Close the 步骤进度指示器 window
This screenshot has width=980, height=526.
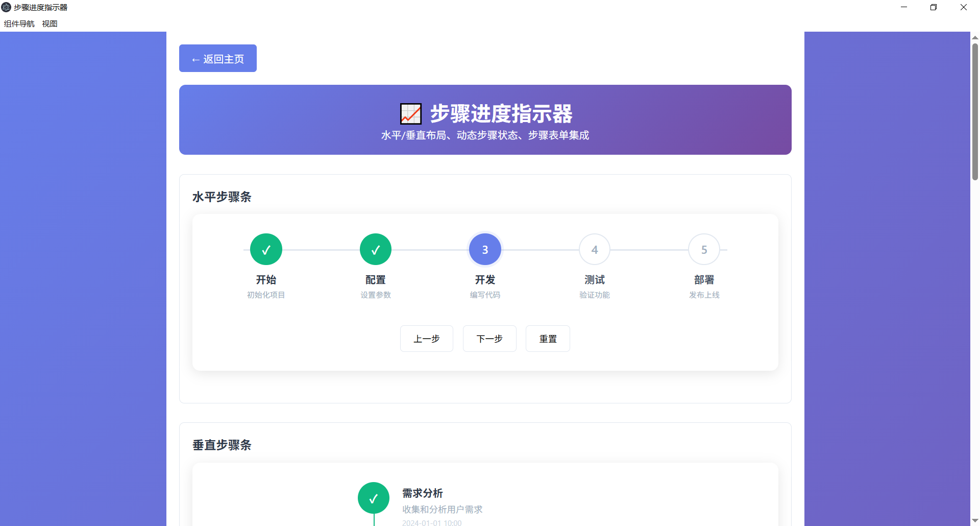[964, 7]
